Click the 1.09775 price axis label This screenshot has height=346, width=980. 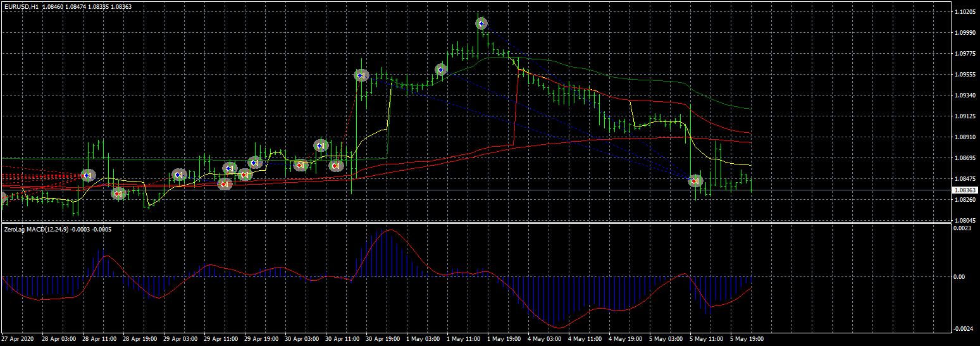[965, 54]
